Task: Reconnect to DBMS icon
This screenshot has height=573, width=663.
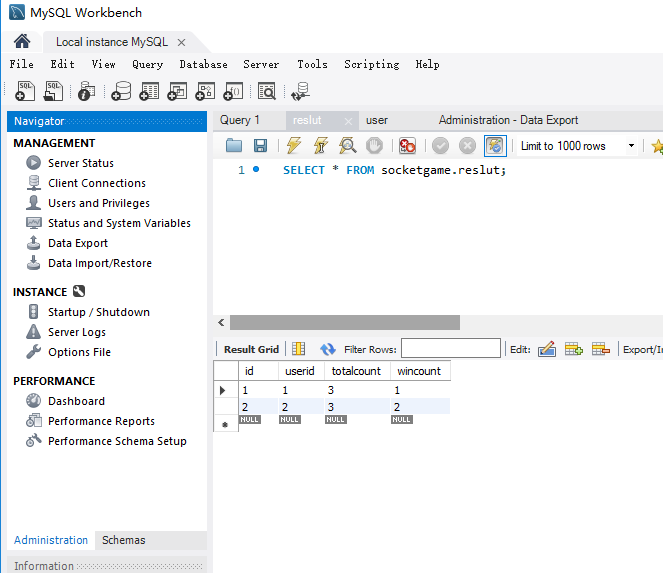Action: tap(301, 91)
